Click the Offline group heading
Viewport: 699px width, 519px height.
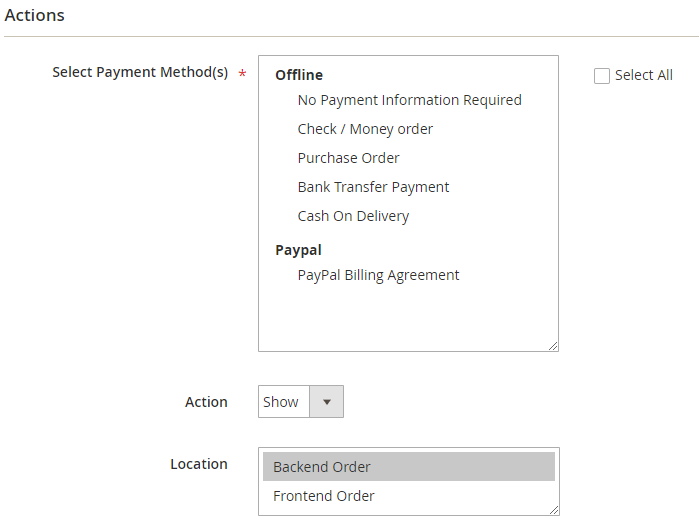299,75
